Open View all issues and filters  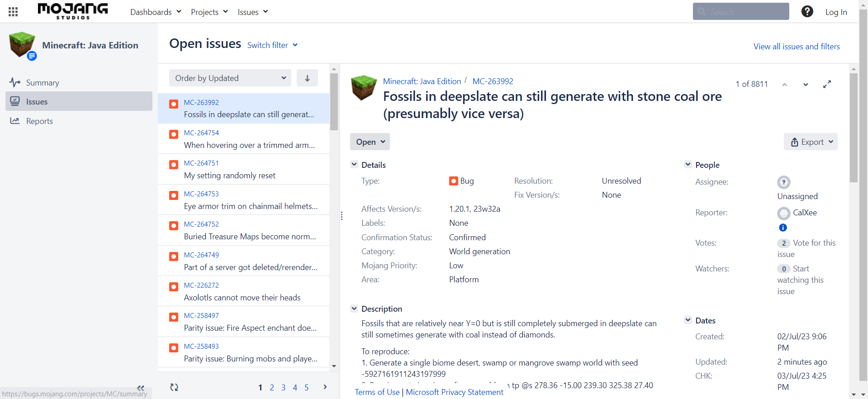[x=797, y=46]
